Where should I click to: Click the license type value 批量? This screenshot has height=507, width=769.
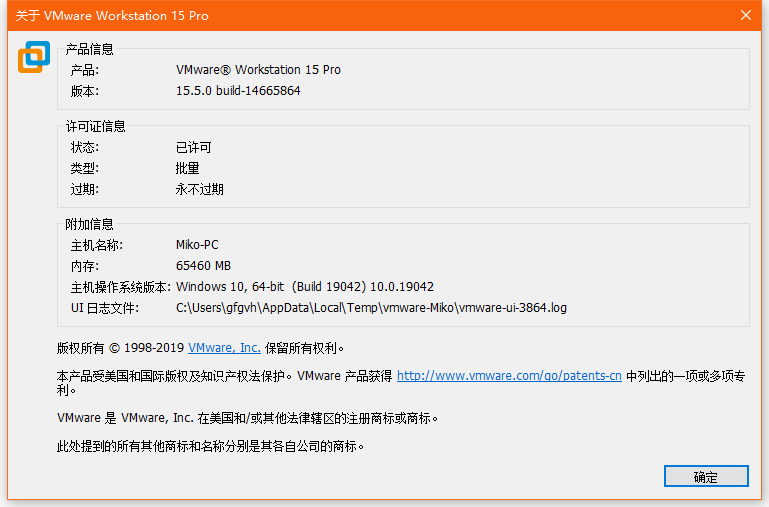(188, 168)
